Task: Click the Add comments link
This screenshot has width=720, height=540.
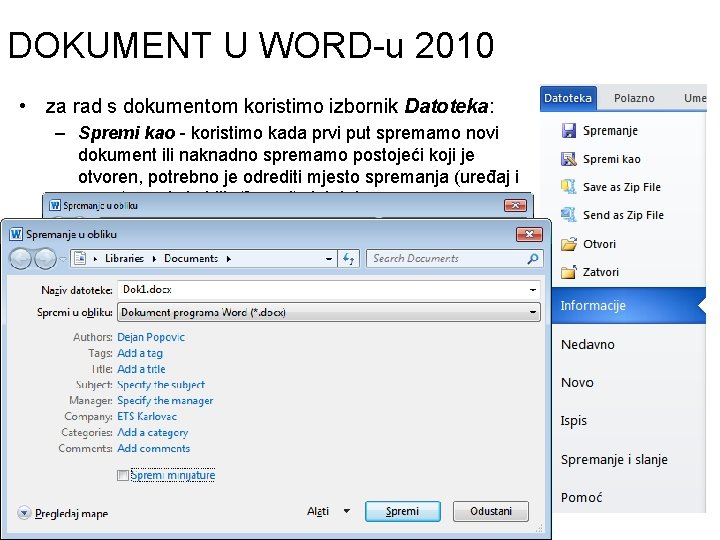Action: tap(154, 448)
